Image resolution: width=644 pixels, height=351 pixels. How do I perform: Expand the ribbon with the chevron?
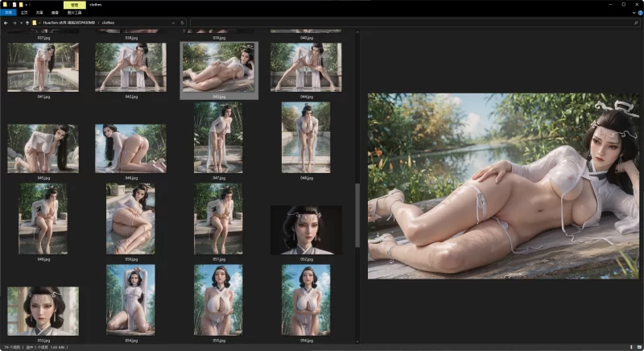click(634, 13)
